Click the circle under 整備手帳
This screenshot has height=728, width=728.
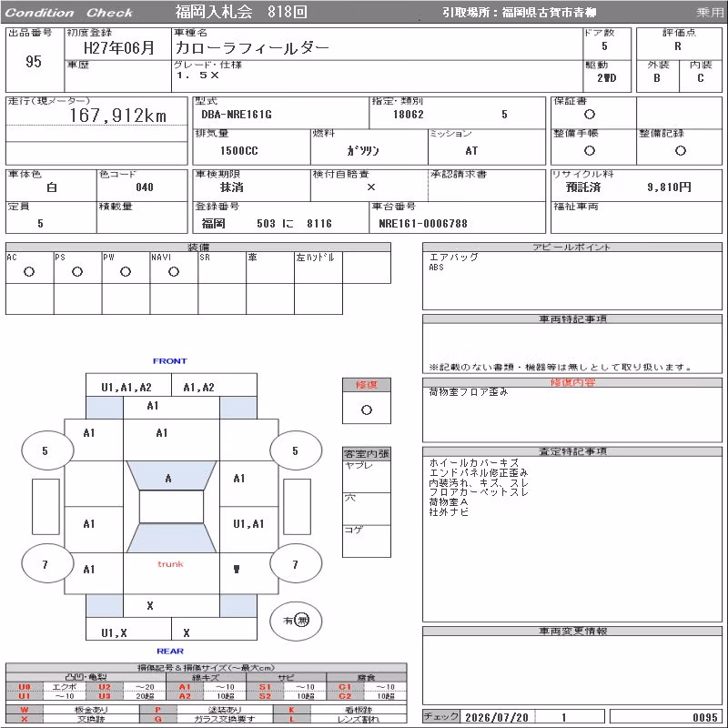click(x=590, y=150)
